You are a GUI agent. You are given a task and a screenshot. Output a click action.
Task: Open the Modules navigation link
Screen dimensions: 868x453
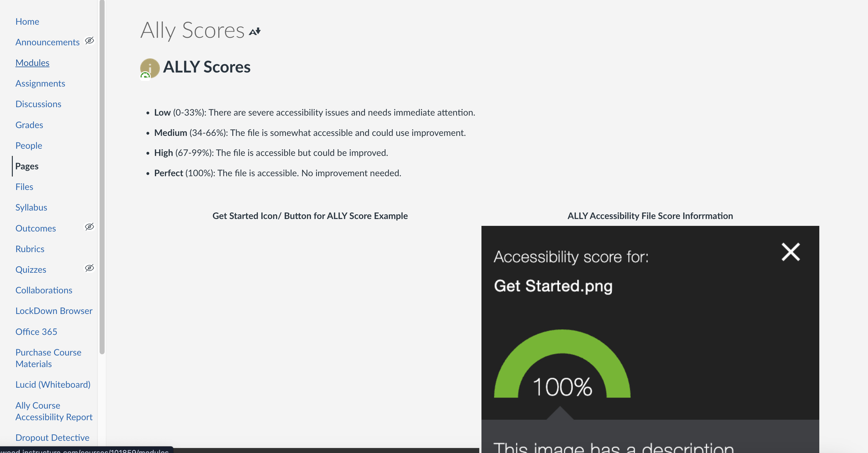pyautogui.click(x=32, y=63)
